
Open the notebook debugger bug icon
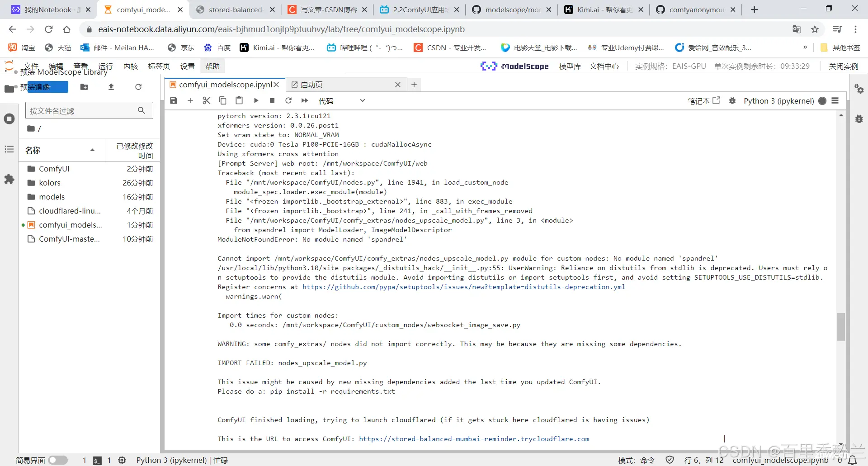(732, 100)
